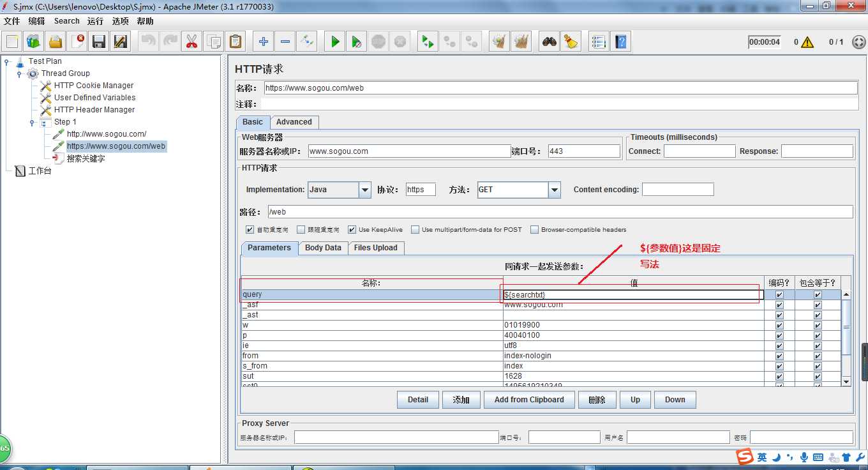Screen dimensions: 868x470
Task: Open the 选项 menu
Action: pyautogui.click(x=121, y=21)
